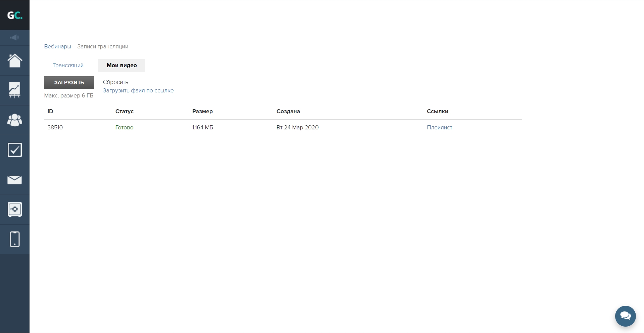Switch to the Трансляций tab
The image size is (644, 333).
pyautogui.click(x=68, y=65)
